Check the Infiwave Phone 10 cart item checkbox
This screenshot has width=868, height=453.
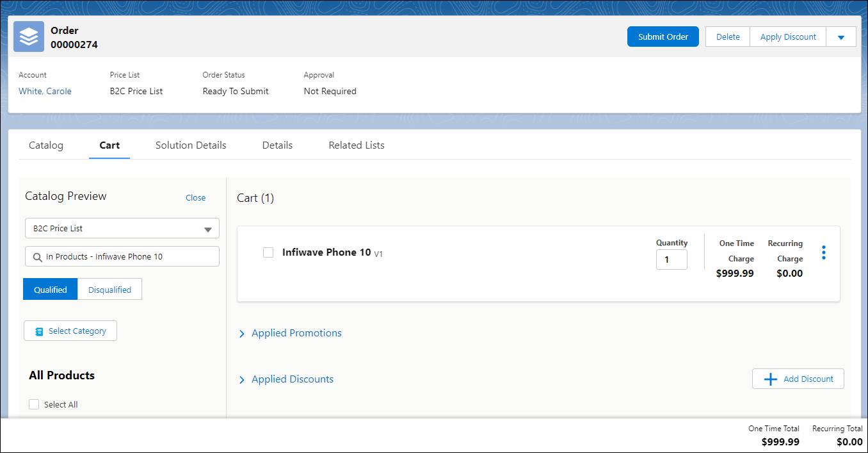268,252
